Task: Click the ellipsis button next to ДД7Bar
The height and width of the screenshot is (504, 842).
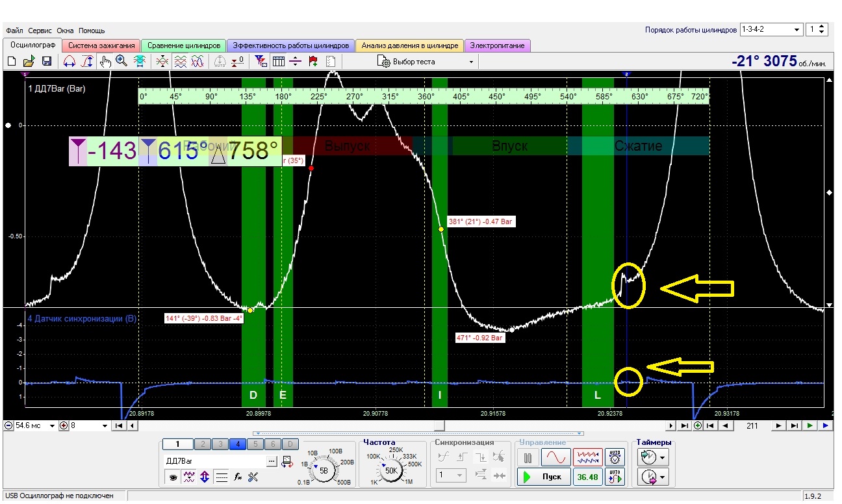Action: coord(272,460)
